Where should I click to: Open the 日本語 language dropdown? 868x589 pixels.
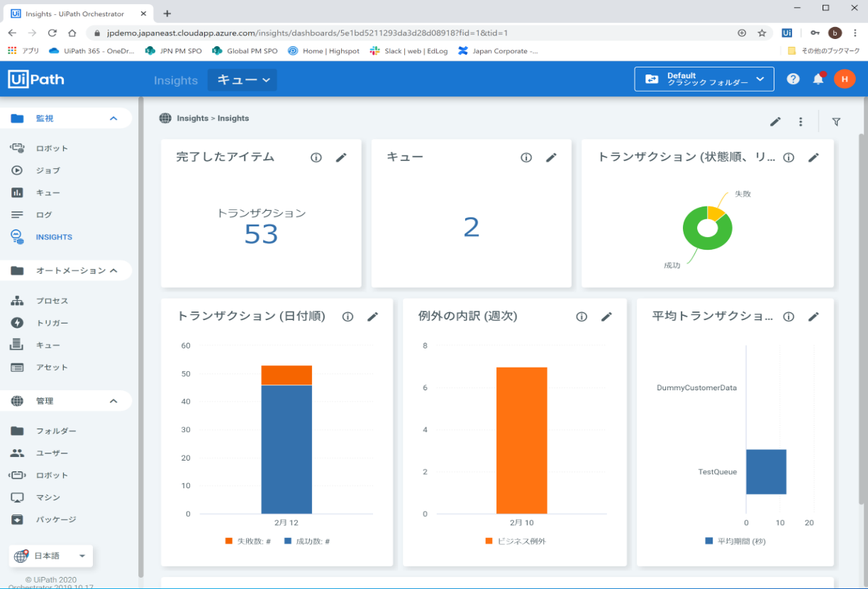(51, 556)
